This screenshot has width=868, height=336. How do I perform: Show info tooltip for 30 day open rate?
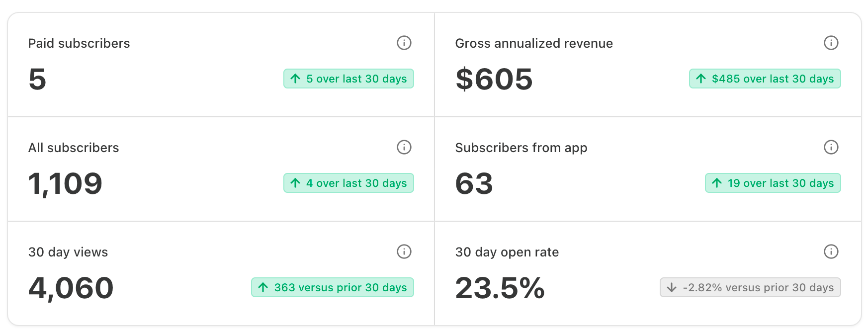(x=831, y=252)
